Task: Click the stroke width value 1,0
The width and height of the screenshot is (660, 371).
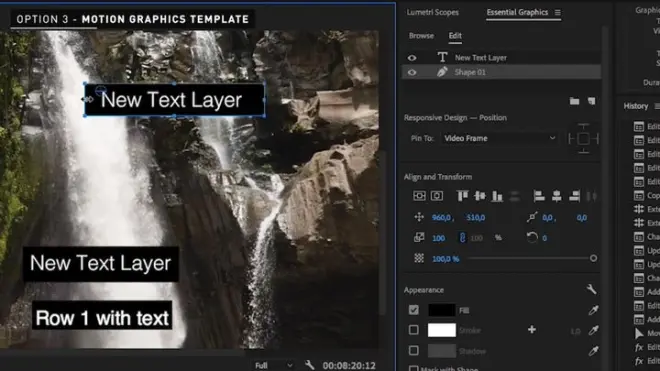Action: (575, 331)
